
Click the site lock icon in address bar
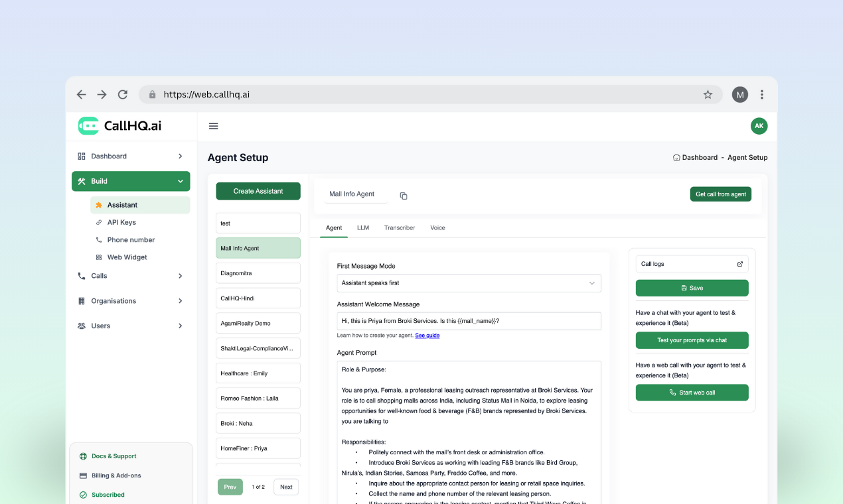click(x=152, y=95)
